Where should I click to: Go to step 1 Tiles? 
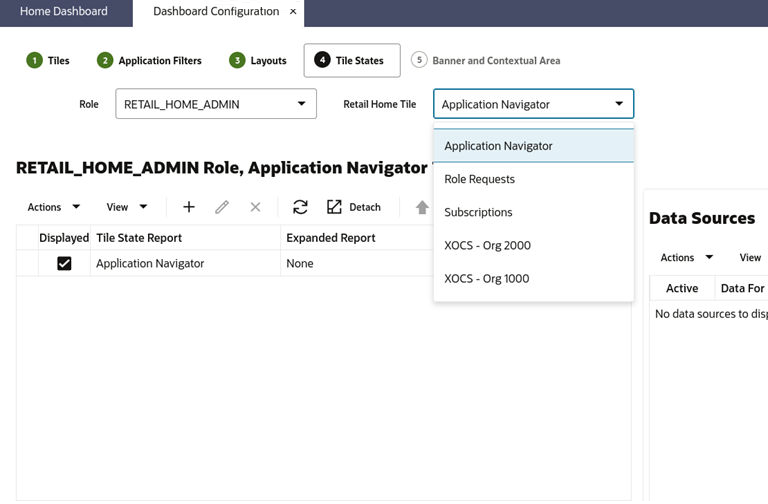pos(48,61)
